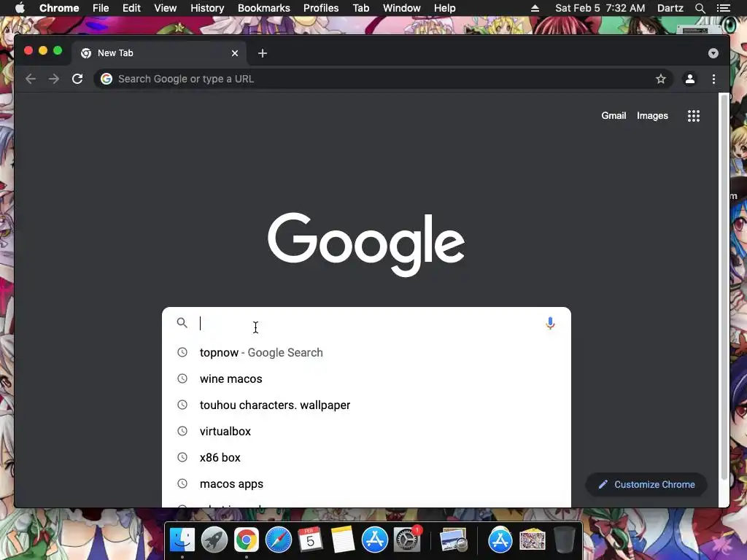Click the Dartz user name in menu bar
Image resolution: width=747 pixels, height=560 pixels.
coord(670,8)
